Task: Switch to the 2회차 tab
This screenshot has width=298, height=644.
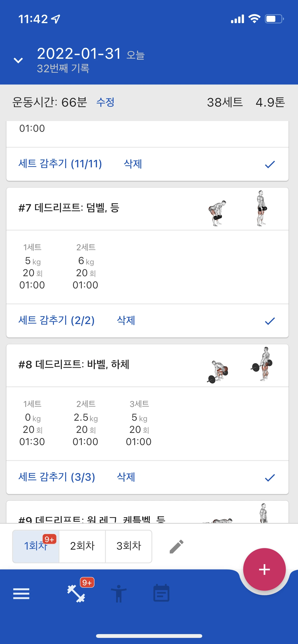Action: (x=82, y=546)
